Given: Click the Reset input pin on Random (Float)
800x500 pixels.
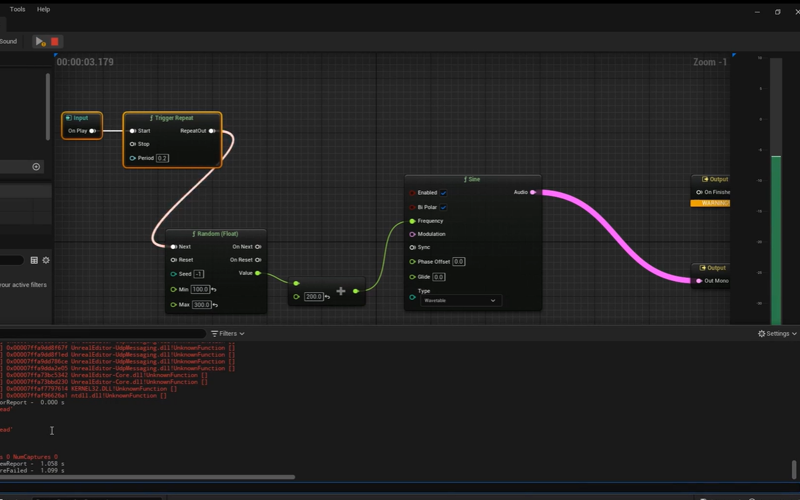Looking at the screenshot, I should tap(173, 260).
